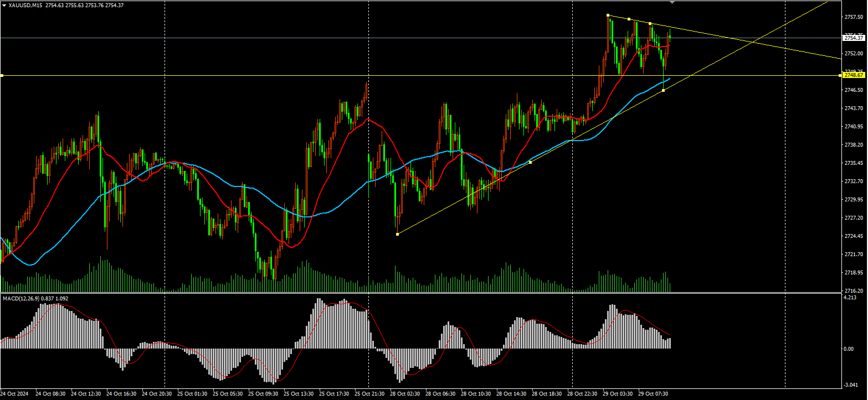Screen dimensions: 868x400
Task: Click the 28 Oct 06:30 time label
Action: point(440,394)
